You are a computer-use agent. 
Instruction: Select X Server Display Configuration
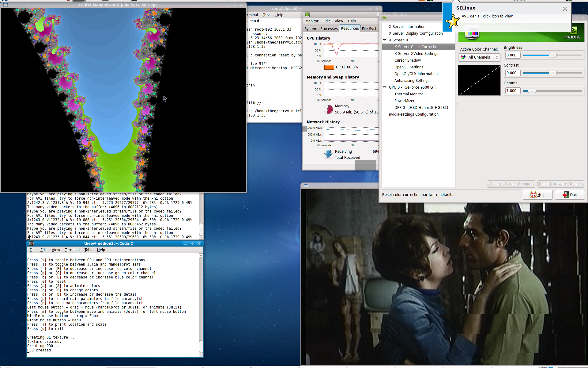pos(416,33)
